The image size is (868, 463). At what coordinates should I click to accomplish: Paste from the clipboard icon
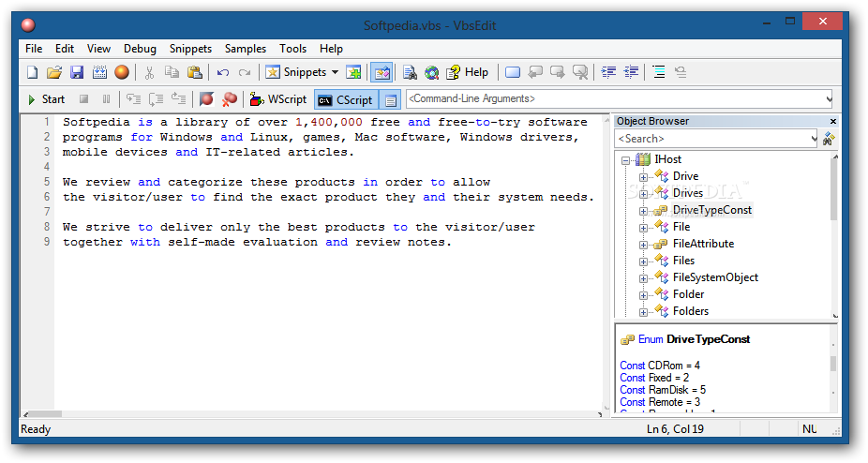coord(194,72)
